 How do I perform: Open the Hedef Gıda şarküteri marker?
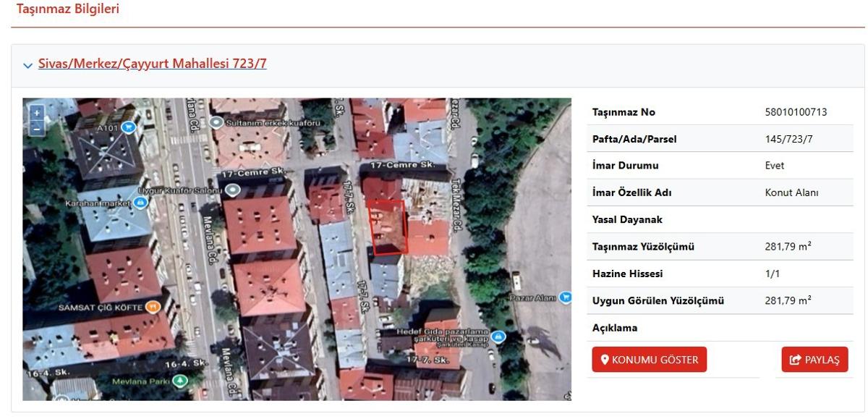pyautogui.click(x=498, y=337)
